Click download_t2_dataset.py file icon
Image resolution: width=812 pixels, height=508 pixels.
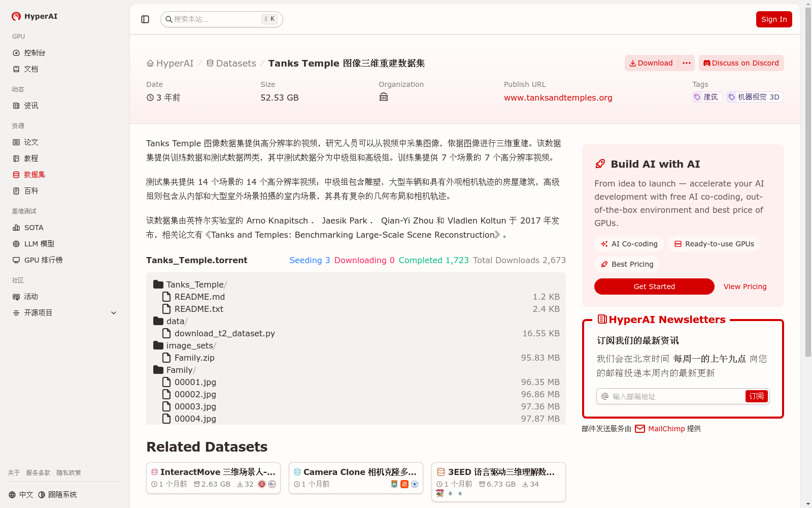166,333
